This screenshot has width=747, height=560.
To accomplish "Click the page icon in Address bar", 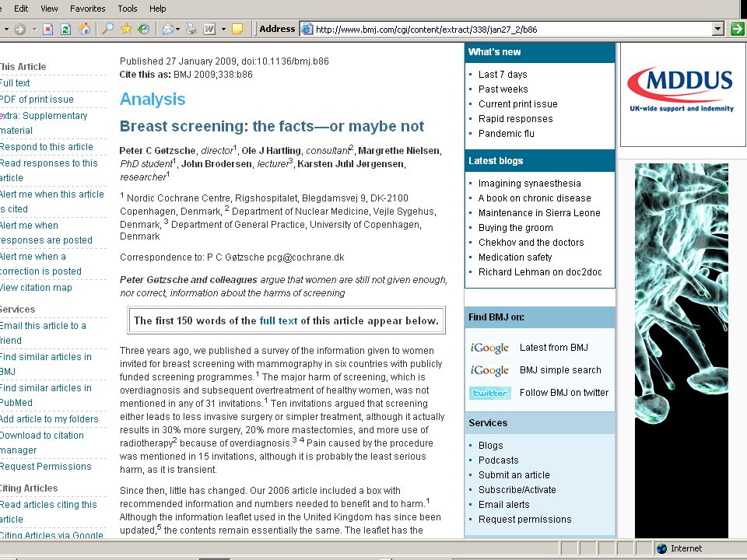I will click(307, 30).
